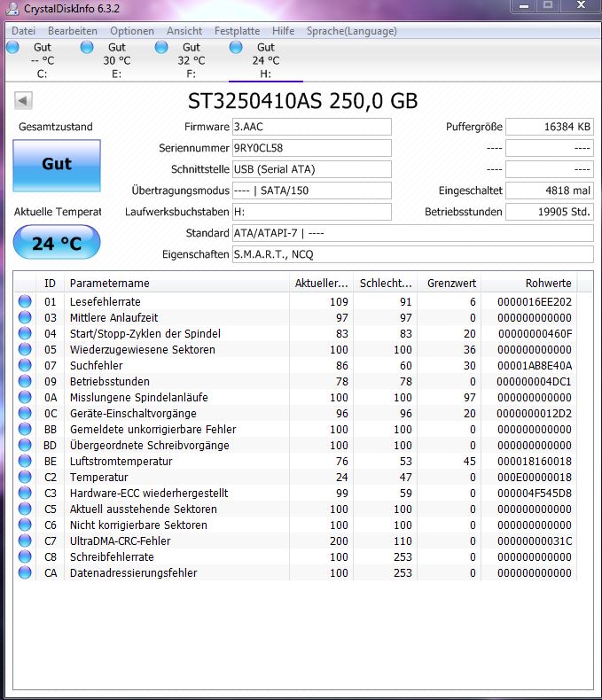Select drive F: 32 °C status icon
Screen dimensions: 602x700
pyautogui.click(x=161, y=47)
